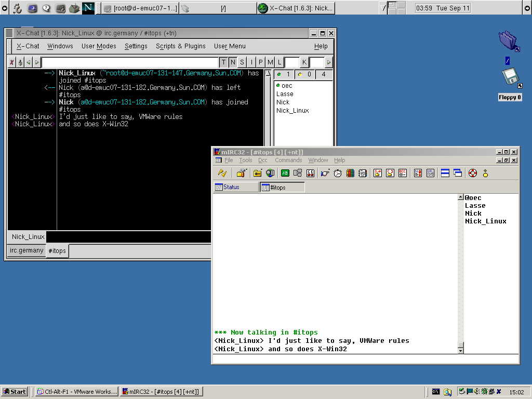
Task: Click the pointing hand finger icon
Action: coord(325,173)
